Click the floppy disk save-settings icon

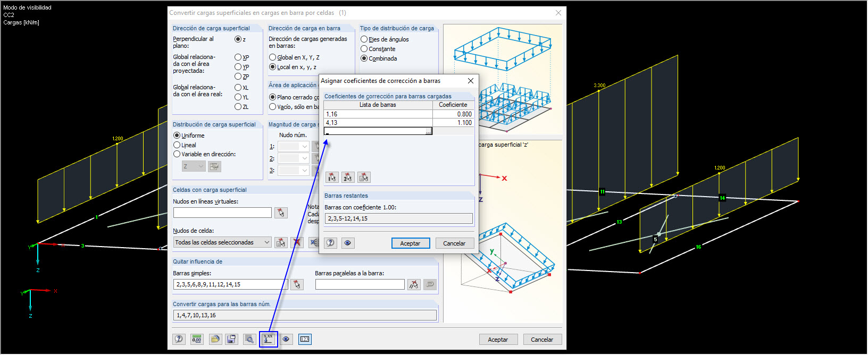[231, 339]
